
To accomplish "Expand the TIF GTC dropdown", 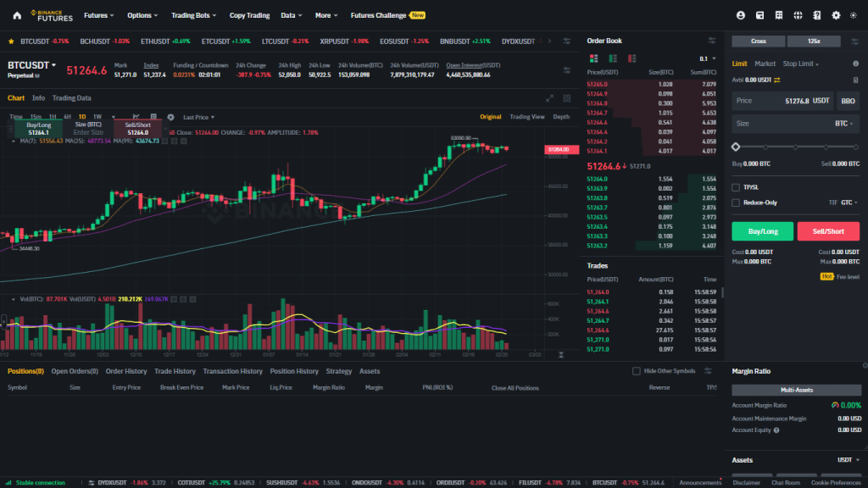I will [x=848, y=202].
